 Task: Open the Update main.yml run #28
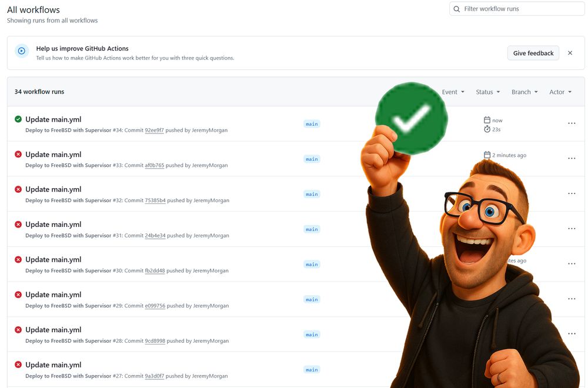tap(54, 330)
